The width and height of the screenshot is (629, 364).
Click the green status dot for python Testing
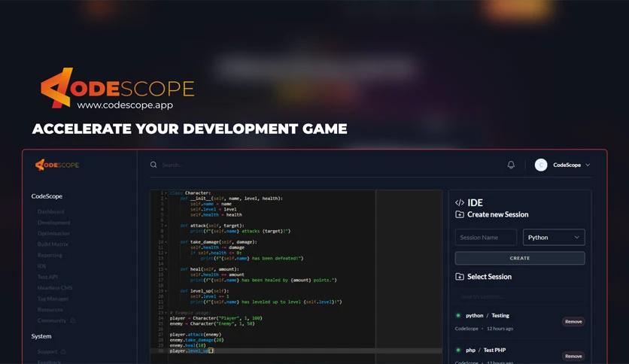pyautogui.click(x=458, y=316)
